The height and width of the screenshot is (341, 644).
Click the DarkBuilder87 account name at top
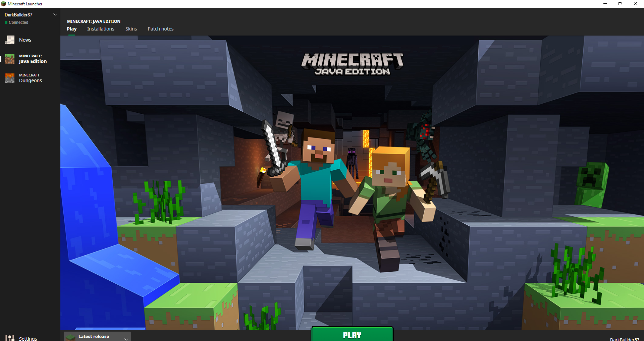click(18, 15)
